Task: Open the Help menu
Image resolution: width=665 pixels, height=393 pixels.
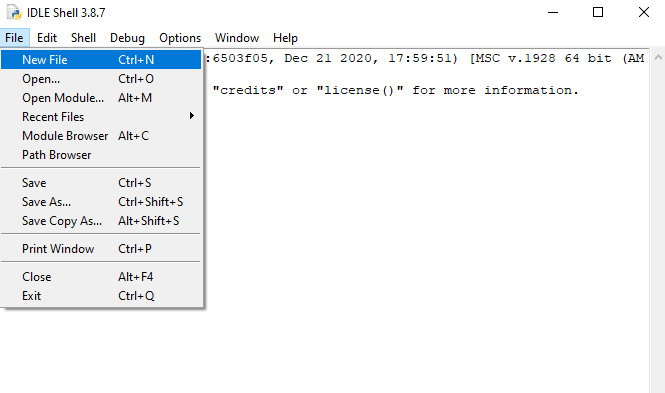Action: click(285, 38)
